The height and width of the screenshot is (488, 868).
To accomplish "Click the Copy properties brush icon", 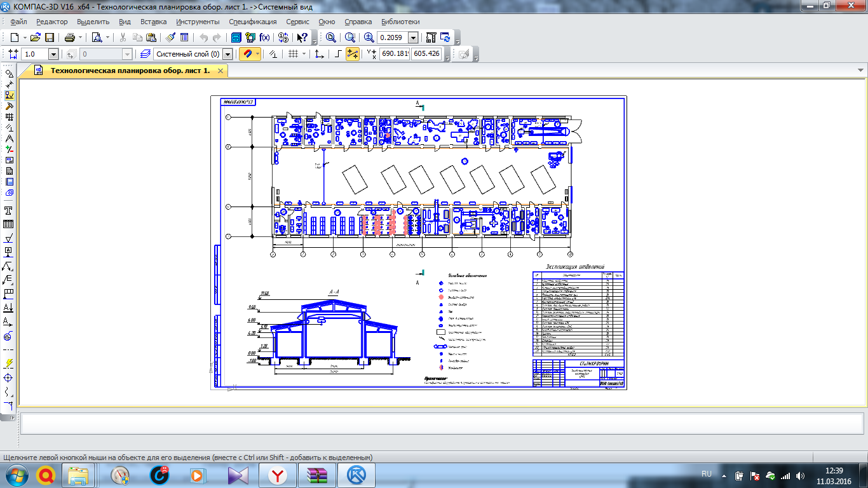I will (x=170, y=37).
